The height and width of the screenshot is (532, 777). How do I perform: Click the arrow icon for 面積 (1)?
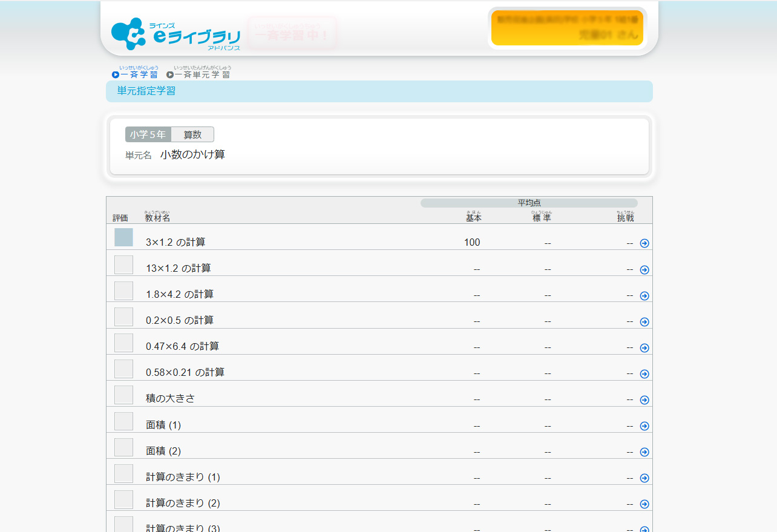pos(644,426)
